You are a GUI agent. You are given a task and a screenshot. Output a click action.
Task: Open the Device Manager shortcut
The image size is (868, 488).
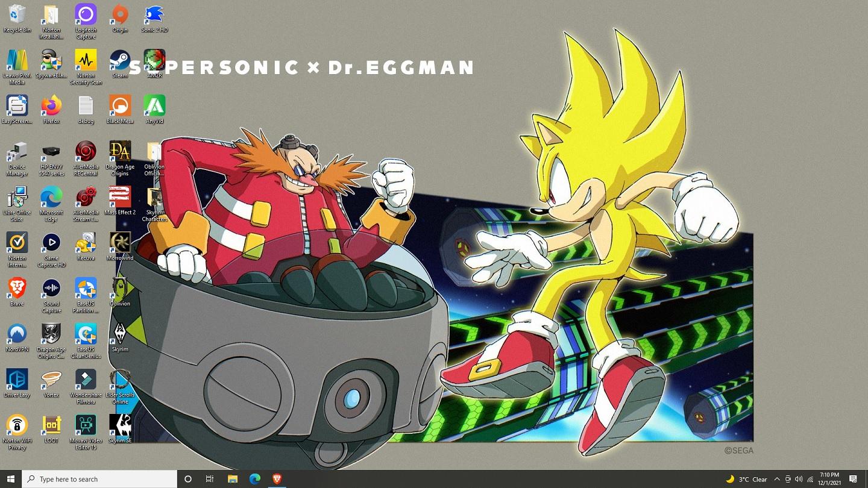[17, 158]
